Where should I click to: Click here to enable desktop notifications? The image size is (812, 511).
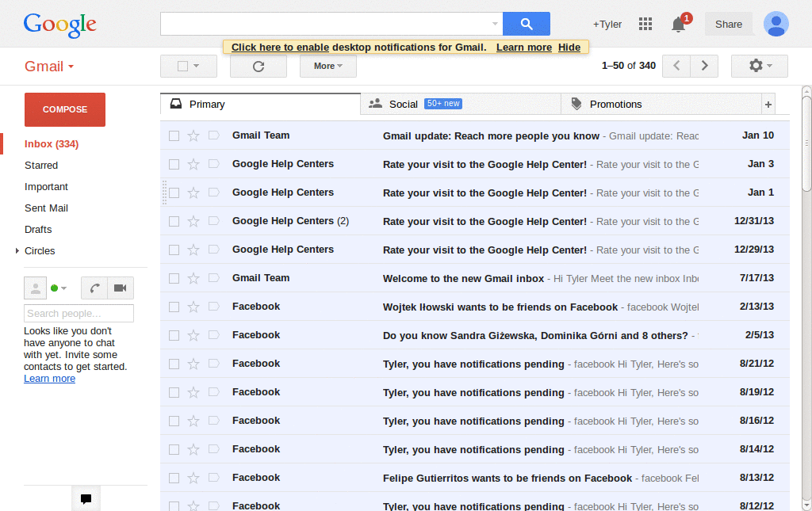tap(280, 47)
